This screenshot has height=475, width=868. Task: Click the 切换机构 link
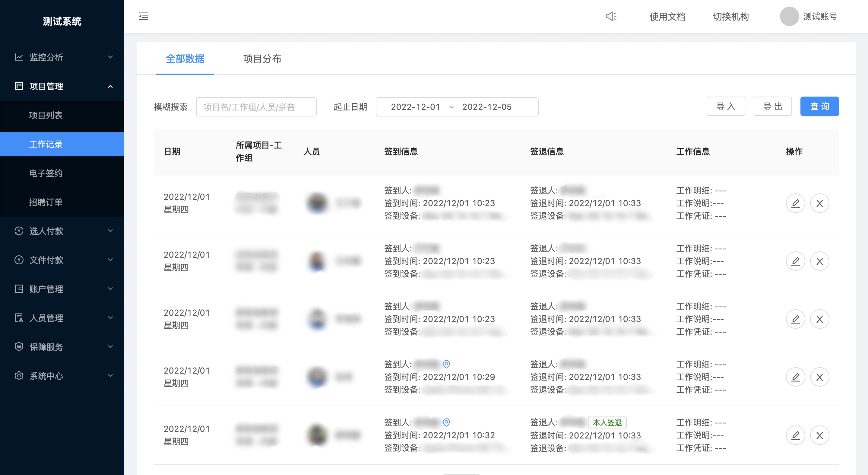(731, 17)
